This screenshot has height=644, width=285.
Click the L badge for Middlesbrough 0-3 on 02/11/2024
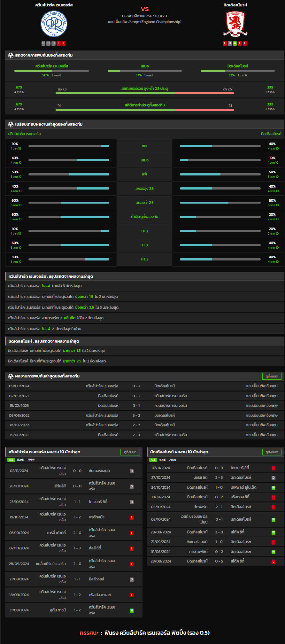pyautogui.click(x=273, y=468)
